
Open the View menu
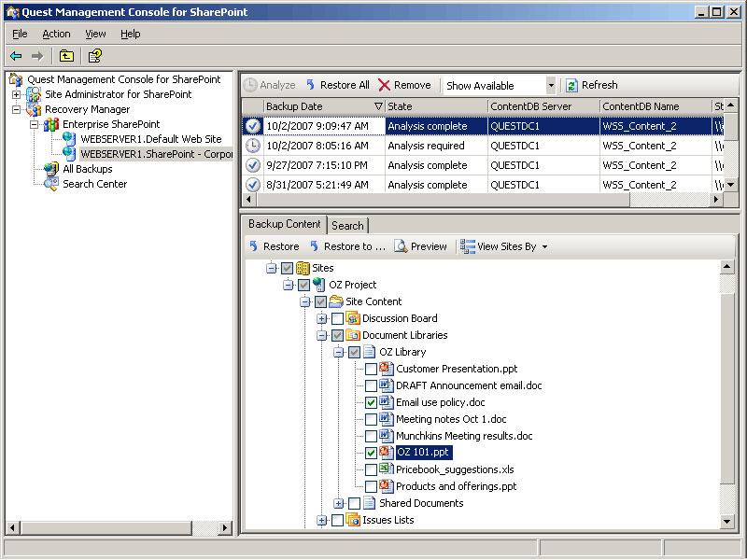[95, 34]
